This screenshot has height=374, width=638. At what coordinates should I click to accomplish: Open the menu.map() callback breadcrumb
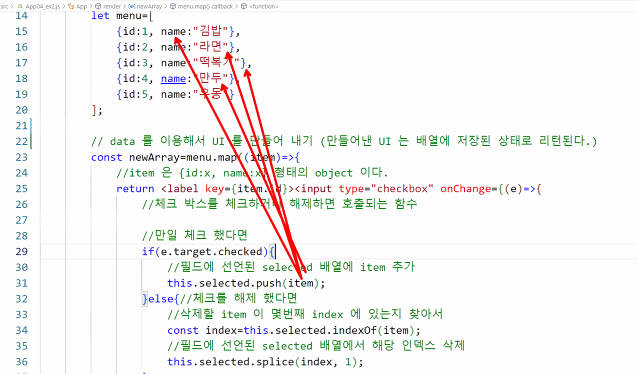[205, 7]
